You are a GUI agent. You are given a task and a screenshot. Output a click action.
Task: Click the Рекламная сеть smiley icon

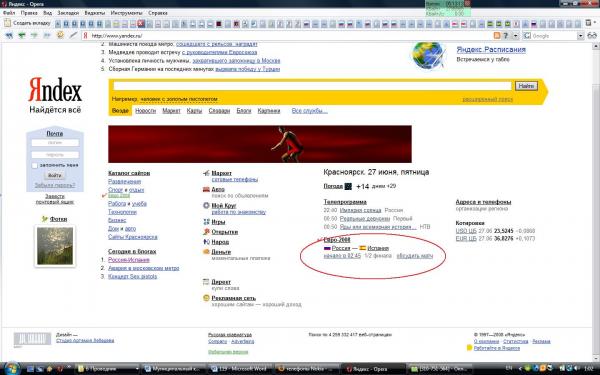(206, 298)
